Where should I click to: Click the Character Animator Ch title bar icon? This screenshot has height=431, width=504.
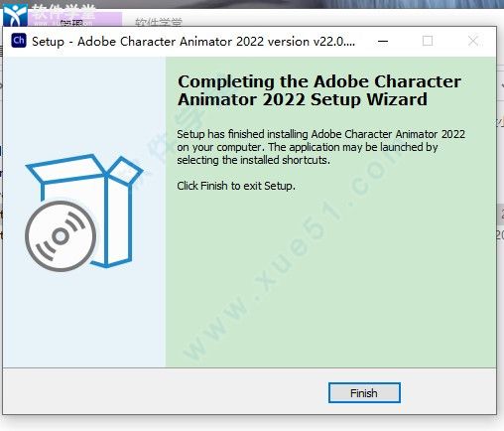point(19,41)
